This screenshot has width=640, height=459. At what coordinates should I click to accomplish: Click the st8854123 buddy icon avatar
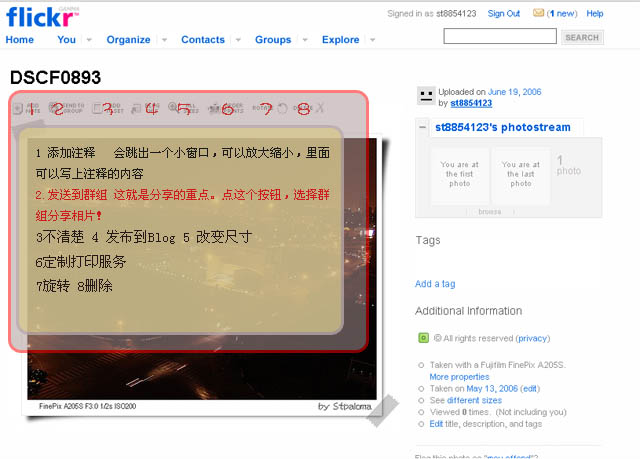pyautogui.click(x=426, y=96)
